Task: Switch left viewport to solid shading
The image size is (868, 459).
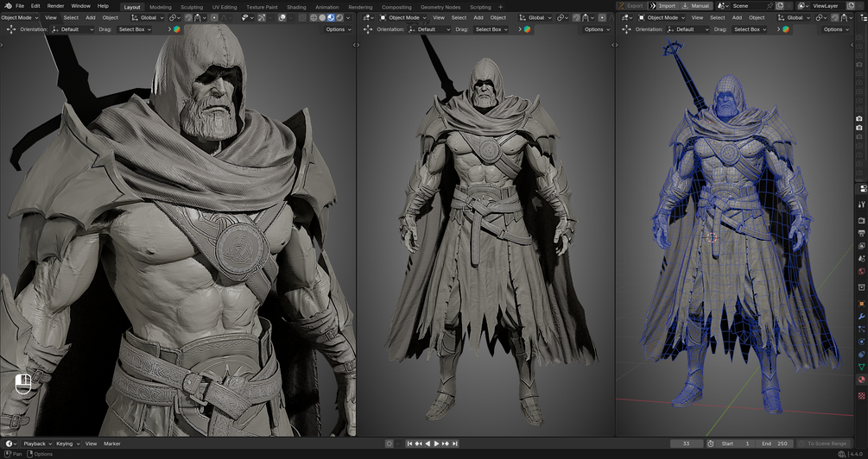Action: pyautogui.click(x=322, y=18)
